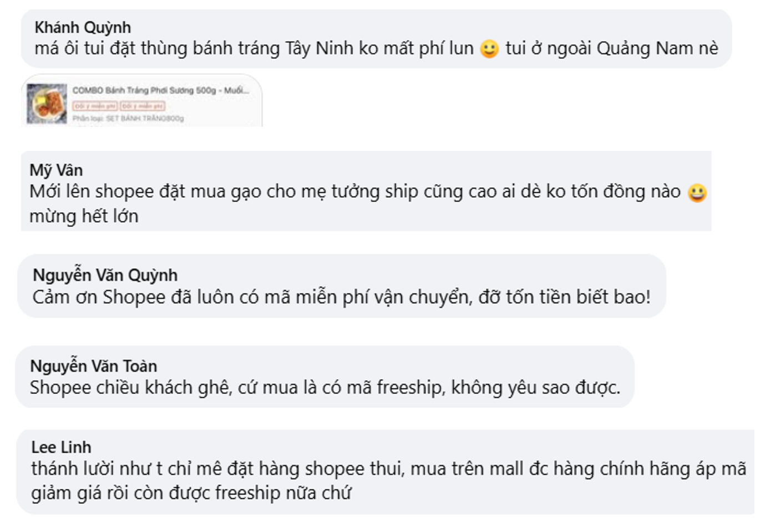Open Khánh Quỳnh's profile name link

click(83, 27)
